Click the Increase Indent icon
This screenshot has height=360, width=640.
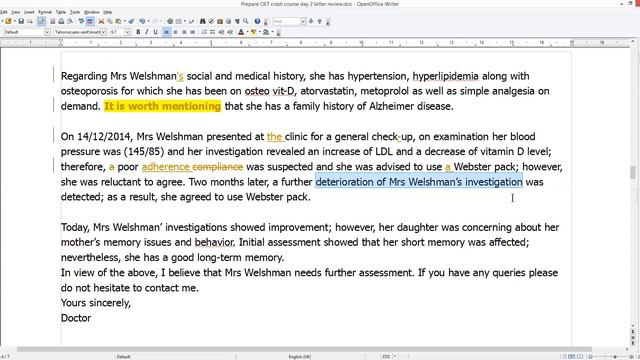coord(230,32)
